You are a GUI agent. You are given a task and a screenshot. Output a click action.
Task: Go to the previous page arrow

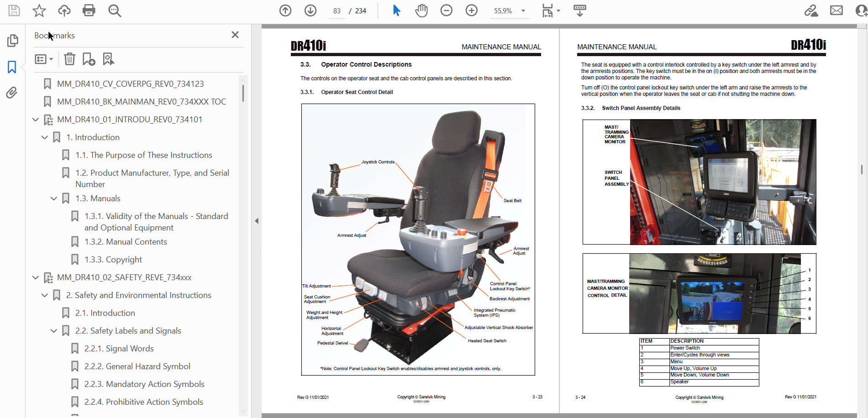coord(285,10)
